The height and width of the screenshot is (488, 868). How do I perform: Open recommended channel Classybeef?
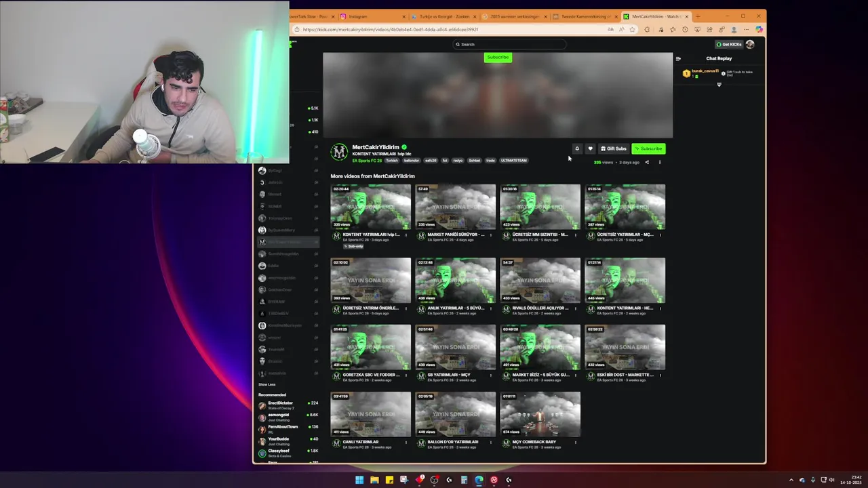pyautogui.click(x=288, y=453)
